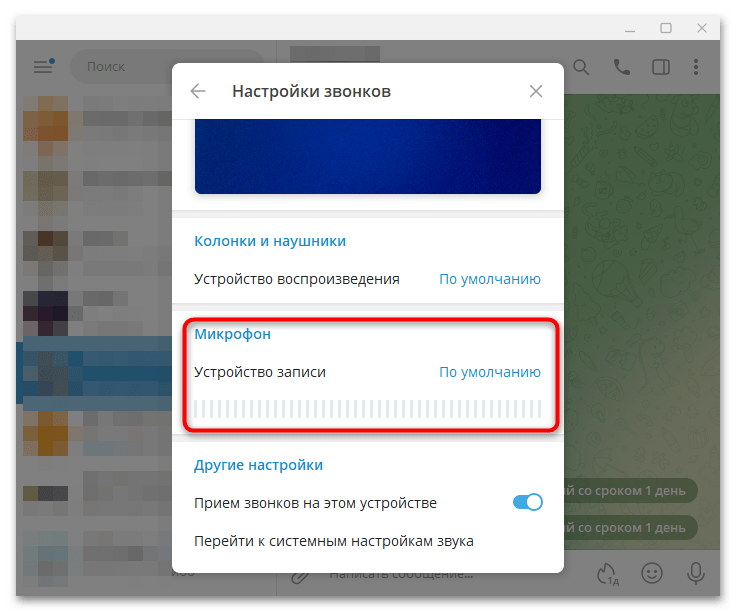Go back with the arrow in call settings
The height and width of the screenshot is (612, 736).
point(198,91)
